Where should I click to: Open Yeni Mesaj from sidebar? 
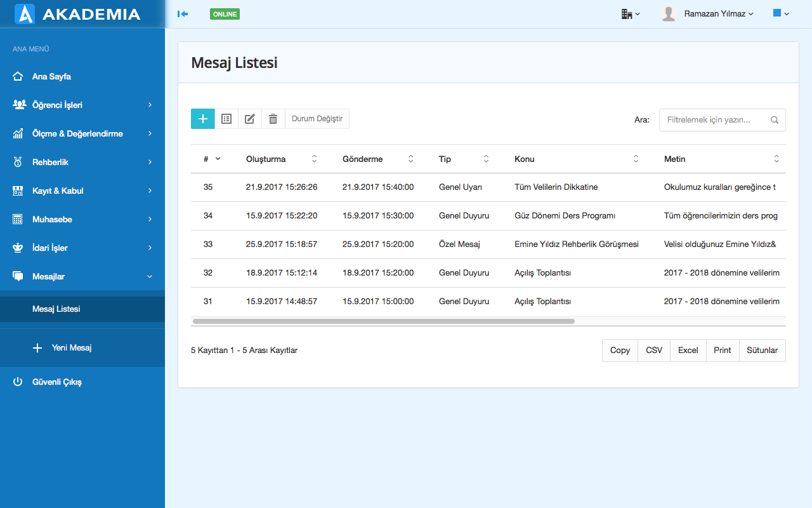tap(71, 348)
